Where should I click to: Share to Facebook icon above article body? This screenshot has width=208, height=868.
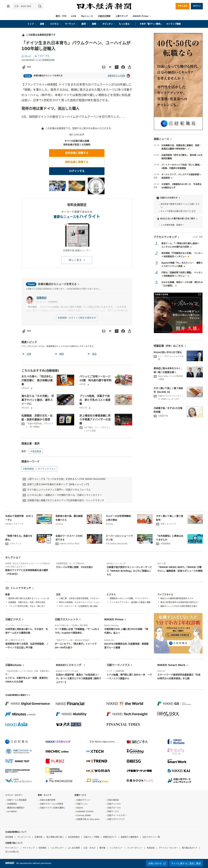click(x=123, y=67)
